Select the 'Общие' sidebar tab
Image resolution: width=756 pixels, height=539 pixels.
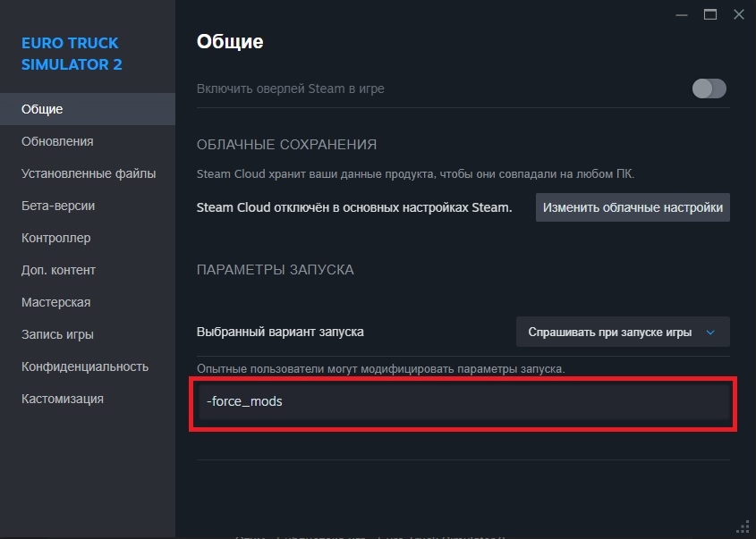click(x=42, y=109)
